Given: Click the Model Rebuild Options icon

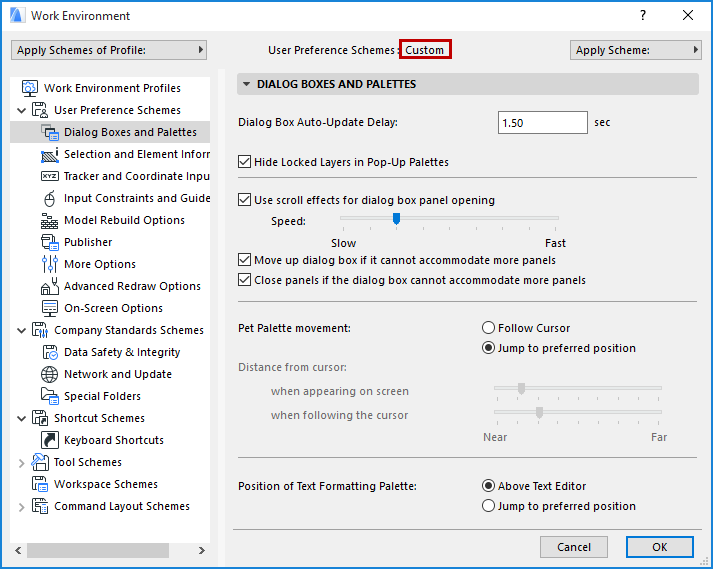Looking at the screenshot, I should coord(50,220).
